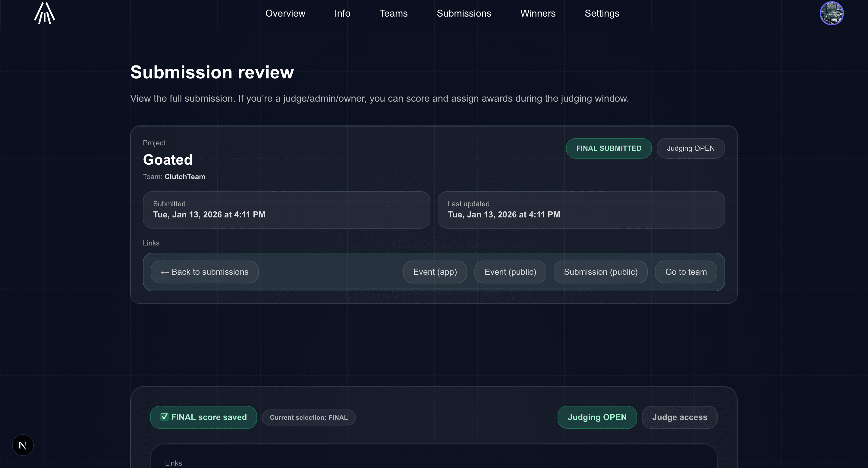Open the Event (app) link
Viewport: 868px width, 468px height.
pos(435,272)
